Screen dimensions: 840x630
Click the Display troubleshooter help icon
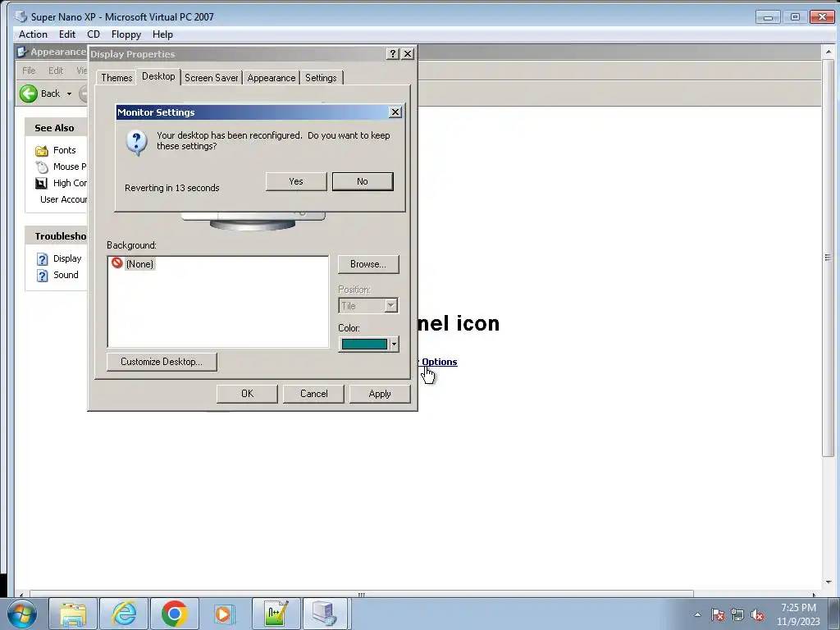[x=43, y=259]
